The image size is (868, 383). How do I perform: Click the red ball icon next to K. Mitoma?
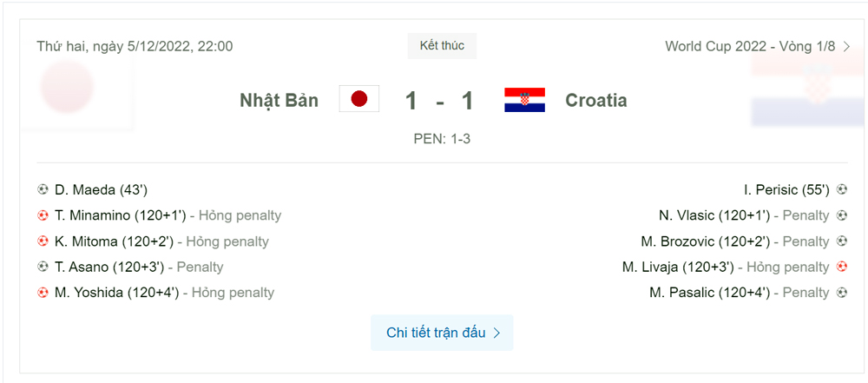tap(43, 241)
